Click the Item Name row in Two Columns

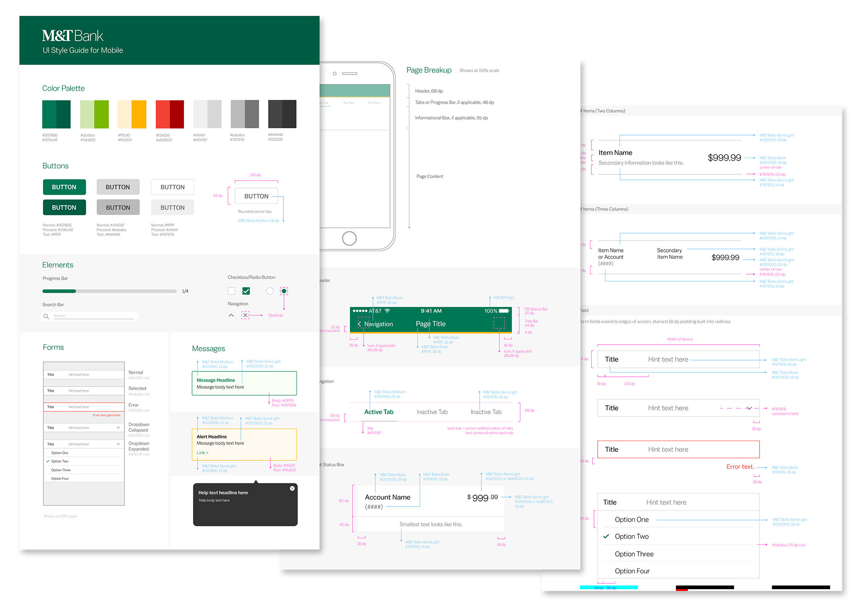click(x=670, y=158)
